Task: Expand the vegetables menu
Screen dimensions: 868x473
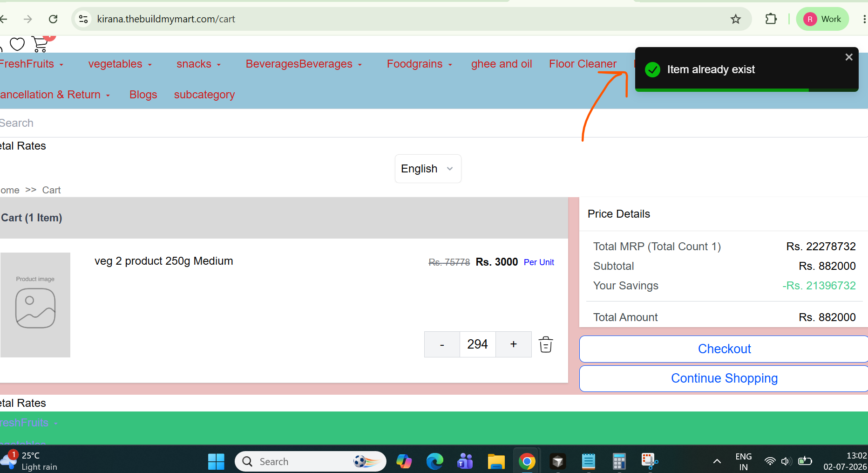Action: pos(120,64)
